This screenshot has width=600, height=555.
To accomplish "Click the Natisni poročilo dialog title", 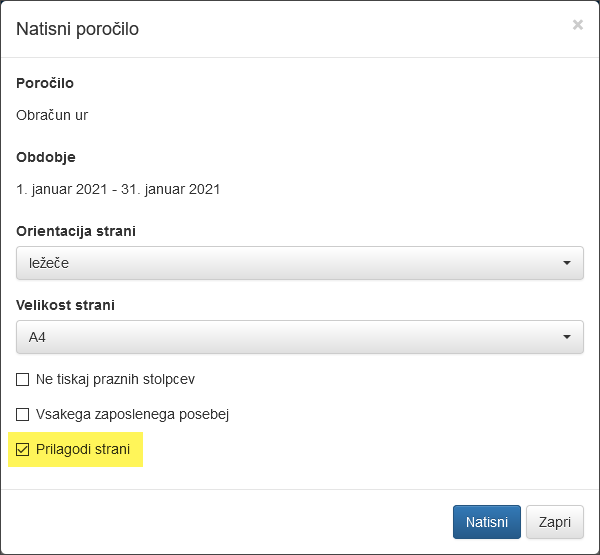I will pos(78,29).
